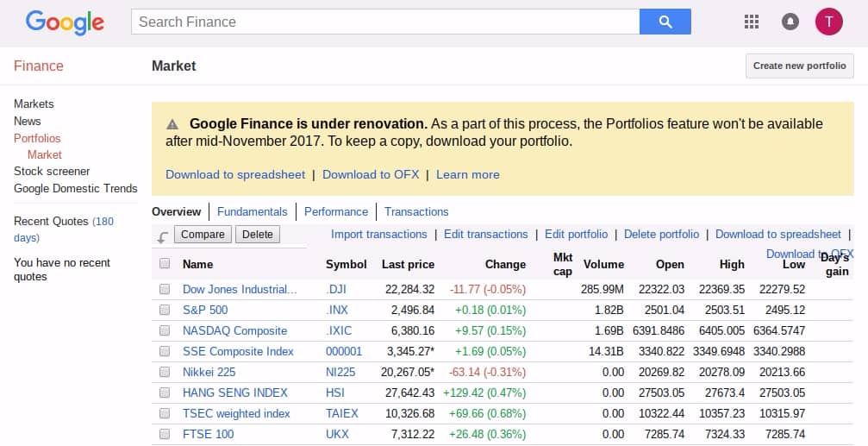The width and height of the screenshot is (868, 446).
Task: Open the Performance tab
Action: 336,211
